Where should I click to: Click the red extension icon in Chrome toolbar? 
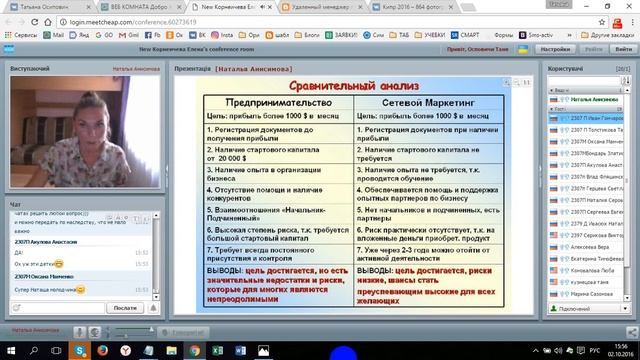(x=618, y=23)
